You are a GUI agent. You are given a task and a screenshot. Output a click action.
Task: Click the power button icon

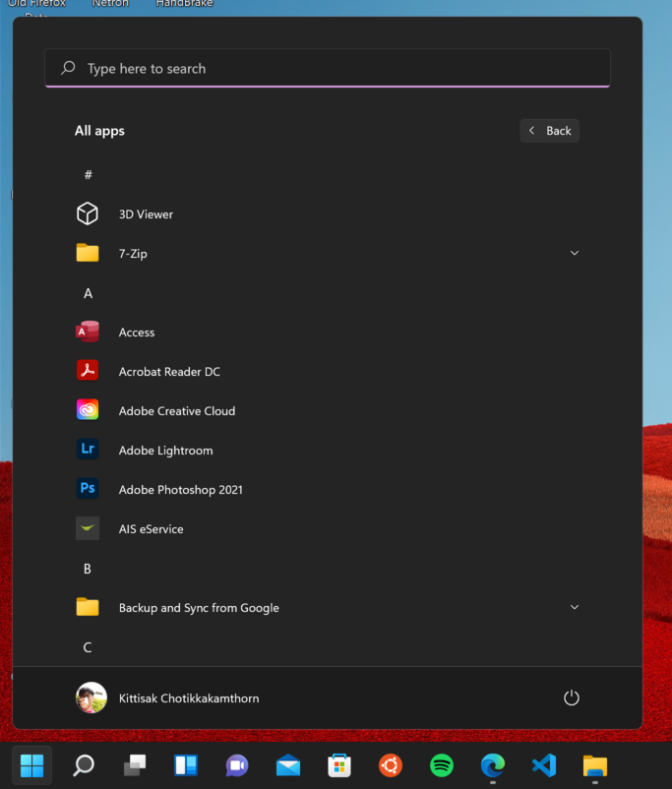(572, 698)
